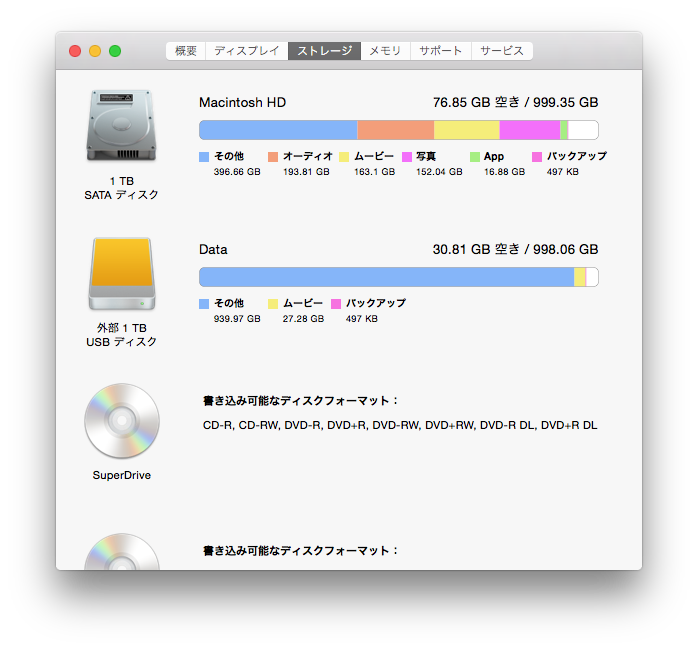Click the CD-R, CD-RW, DVD-R format list
The width and height of the screenshot is (698, 650).
(x=400, y=425)
